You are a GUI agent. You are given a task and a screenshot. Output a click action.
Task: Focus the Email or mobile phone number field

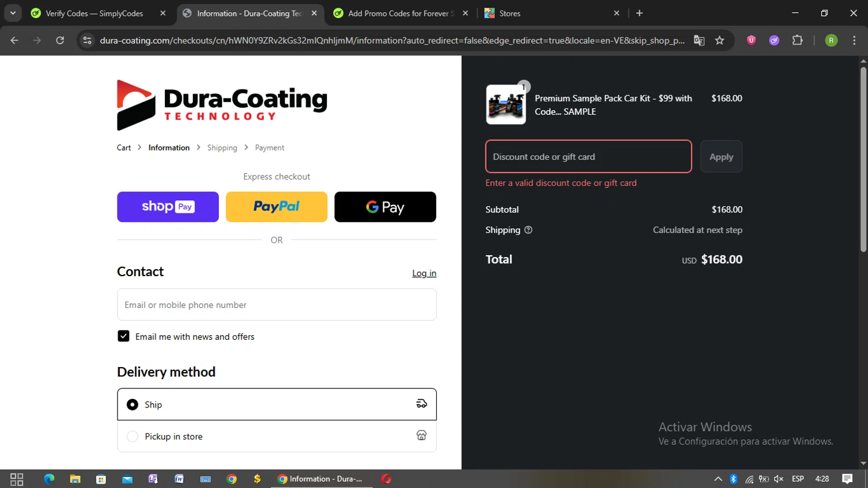pyautogui.click(x=277, y=304)
